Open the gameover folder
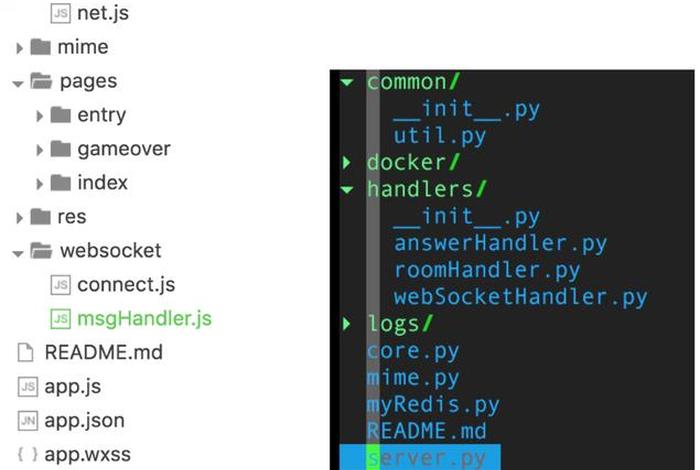The image size is (700, 470). click(x=123, y=149)
